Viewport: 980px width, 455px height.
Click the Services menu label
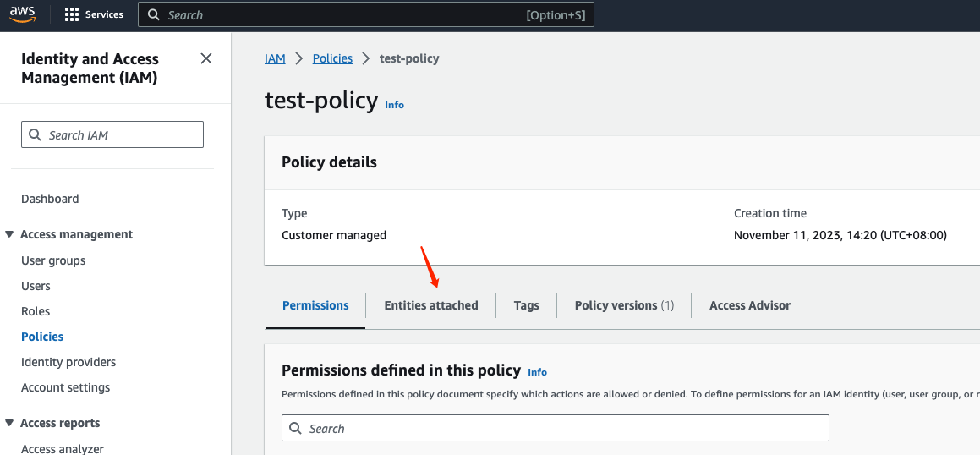pos(104,14)
